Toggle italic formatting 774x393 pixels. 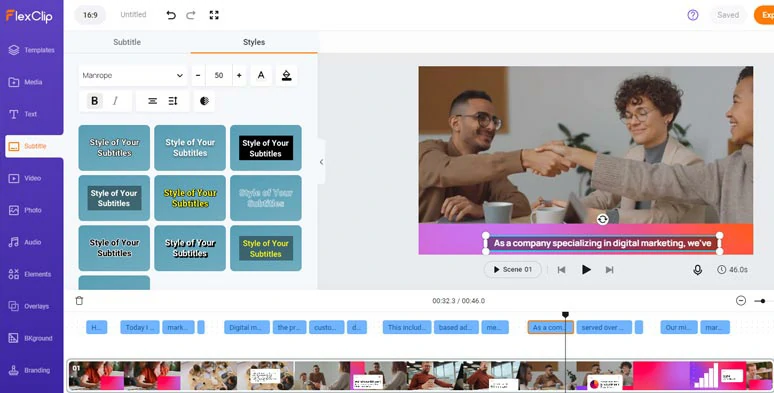(115, 101)
